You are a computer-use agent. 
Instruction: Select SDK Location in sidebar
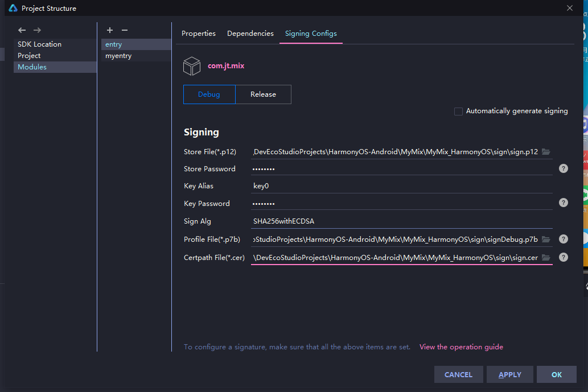[x=55, y=44]
